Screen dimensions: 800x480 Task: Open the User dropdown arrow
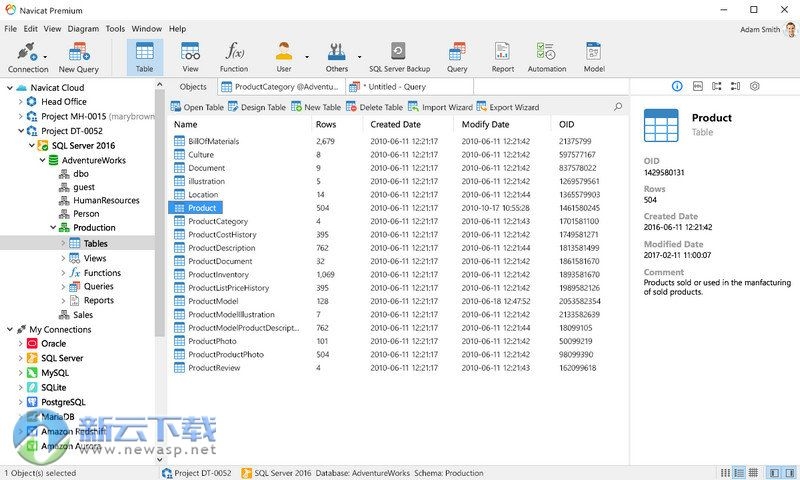tap(307, 57)
